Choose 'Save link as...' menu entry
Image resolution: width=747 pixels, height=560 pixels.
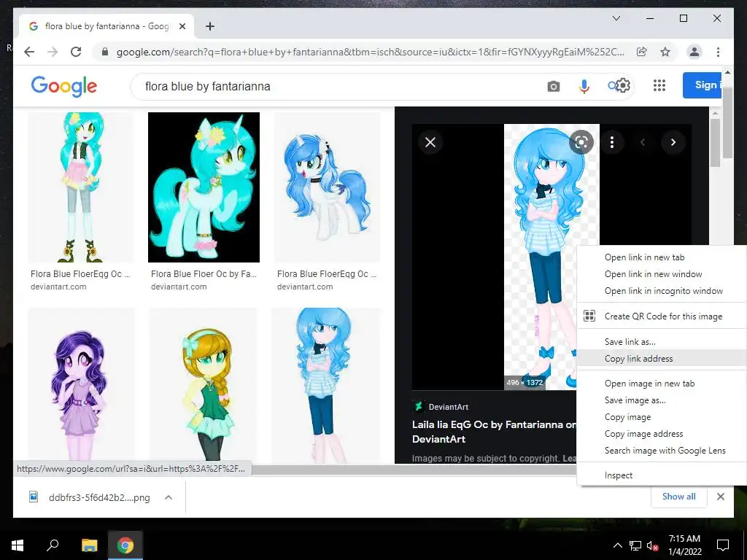[x=630, y=341]
